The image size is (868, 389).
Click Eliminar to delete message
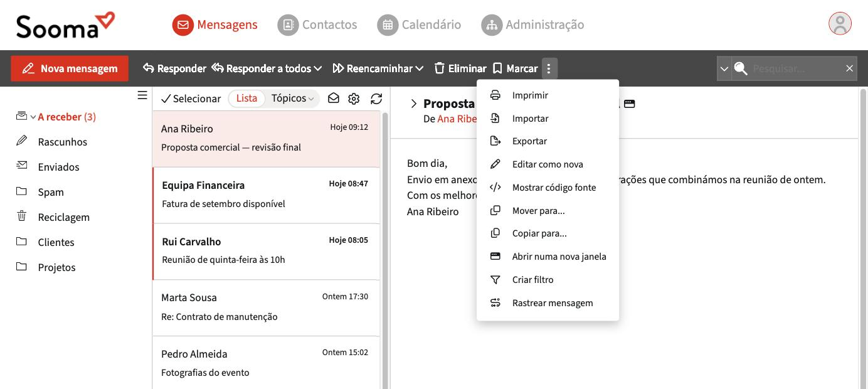(x=460, y=68)
